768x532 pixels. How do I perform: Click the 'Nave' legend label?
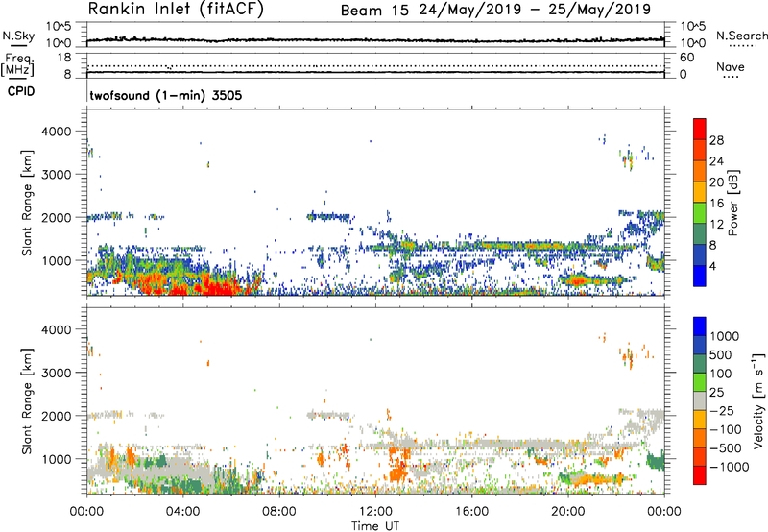click(x=731, y=67)
